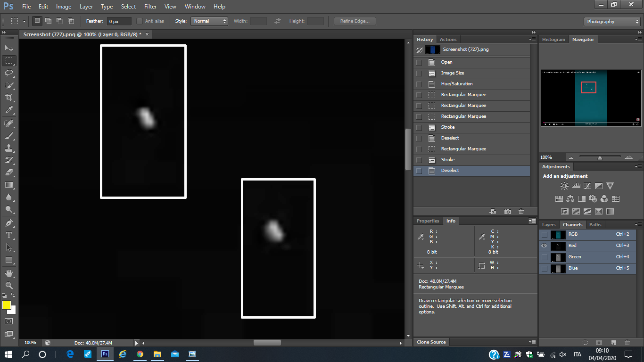Create new snapshot camera icon in History

point(507,212)
